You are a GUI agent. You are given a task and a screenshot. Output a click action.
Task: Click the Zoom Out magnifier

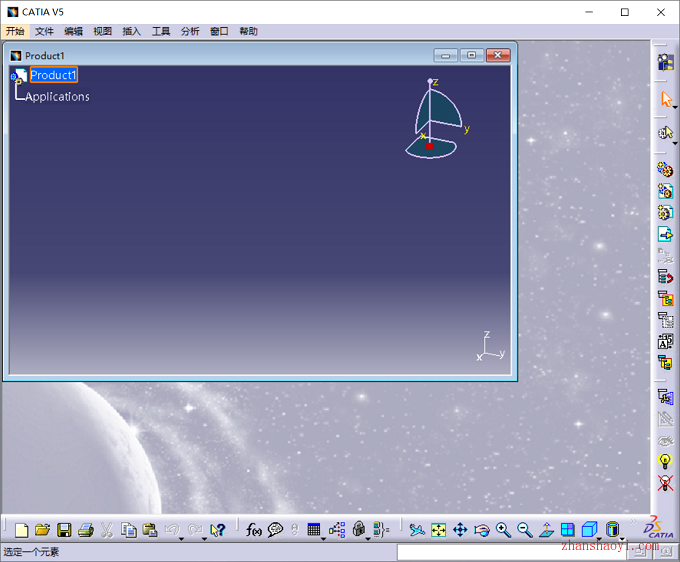[x=525, y=530]
